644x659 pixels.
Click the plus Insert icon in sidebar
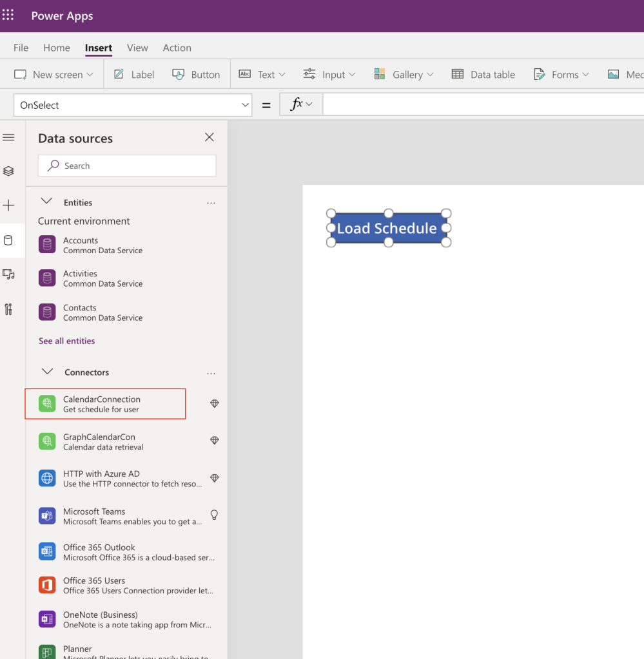8,205
